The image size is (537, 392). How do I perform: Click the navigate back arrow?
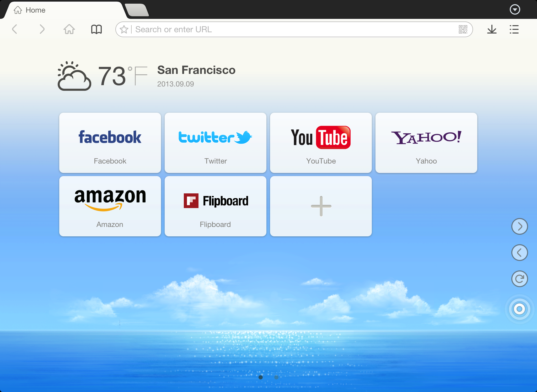tap(15, 30)
